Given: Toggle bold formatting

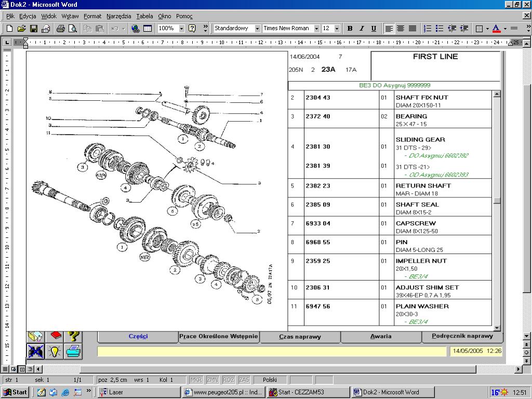Looking at the screenshot, I should [x=350, y=29].
